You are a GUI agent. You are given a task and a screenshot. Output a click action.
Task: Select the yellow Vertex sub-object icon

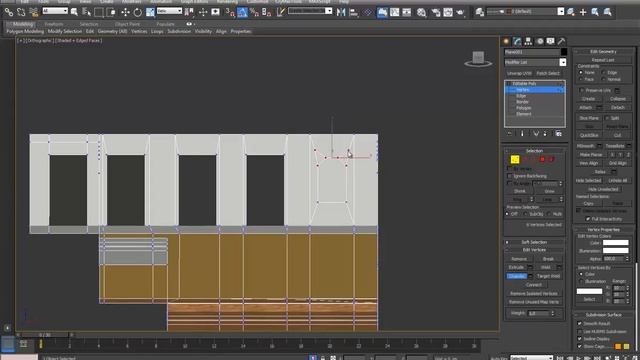(x=515, y=159)
